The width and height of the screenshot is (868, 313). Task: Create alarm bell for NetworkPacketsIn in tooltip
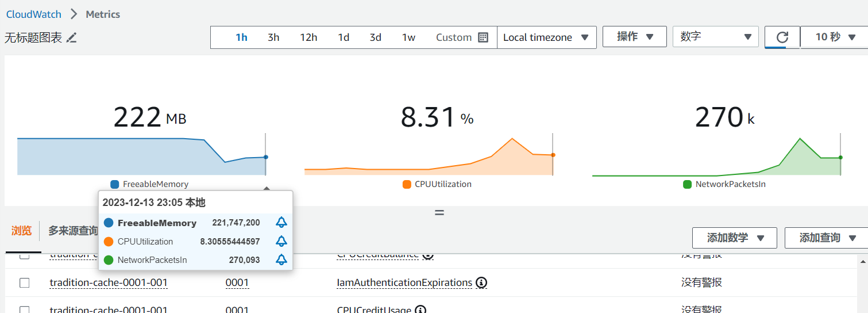[281, 259]
